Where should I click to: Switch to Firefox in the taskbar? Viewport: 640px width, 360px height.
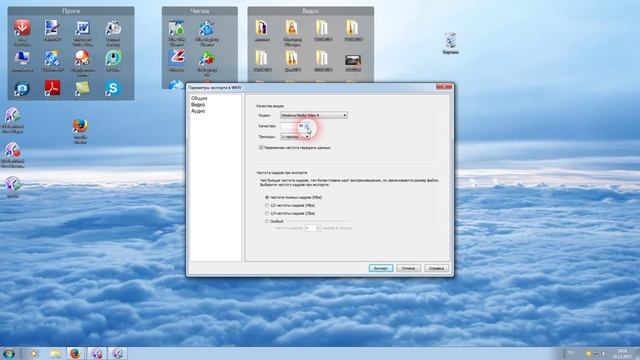(75, 353)
